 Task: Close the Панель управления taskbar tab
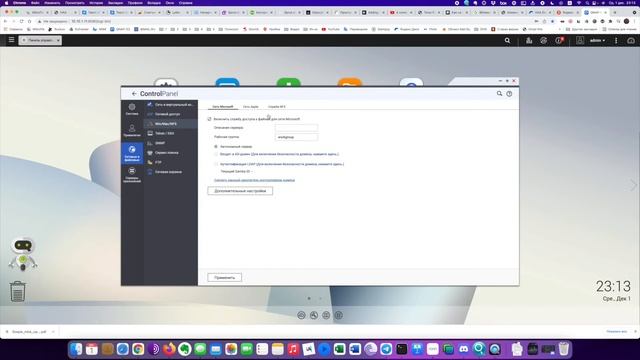tap(58, 40)
